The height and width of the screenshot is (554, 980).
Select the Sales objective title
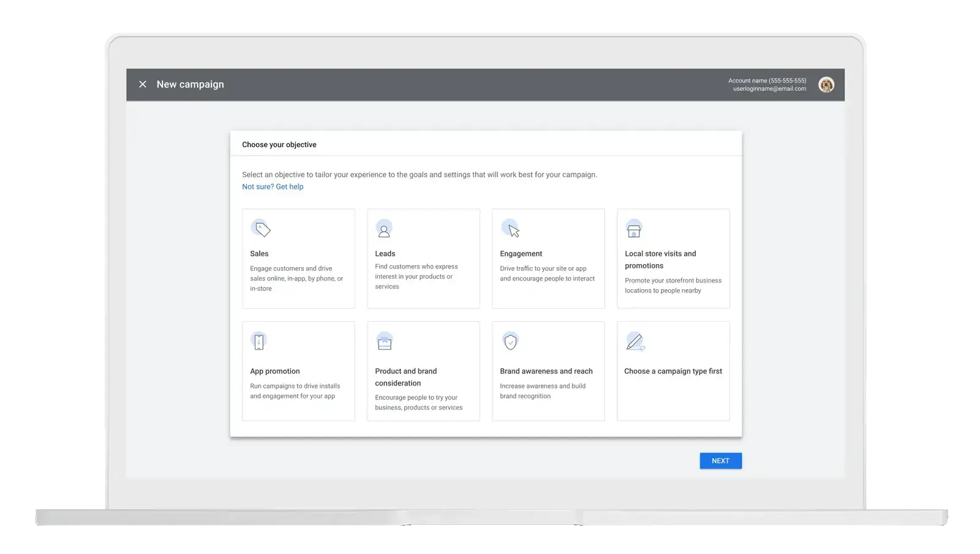pyautogui.click(x=259, y=254)
